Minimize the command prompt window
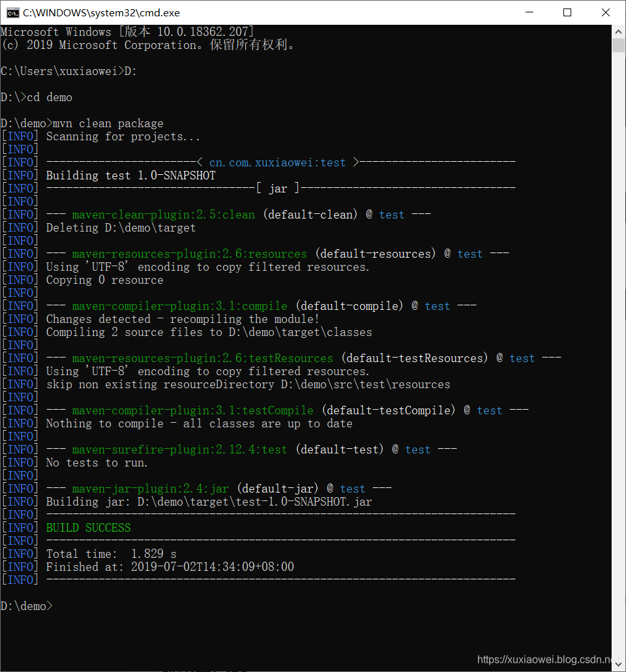This screenshot has height=672, width=626. [529, 12]
